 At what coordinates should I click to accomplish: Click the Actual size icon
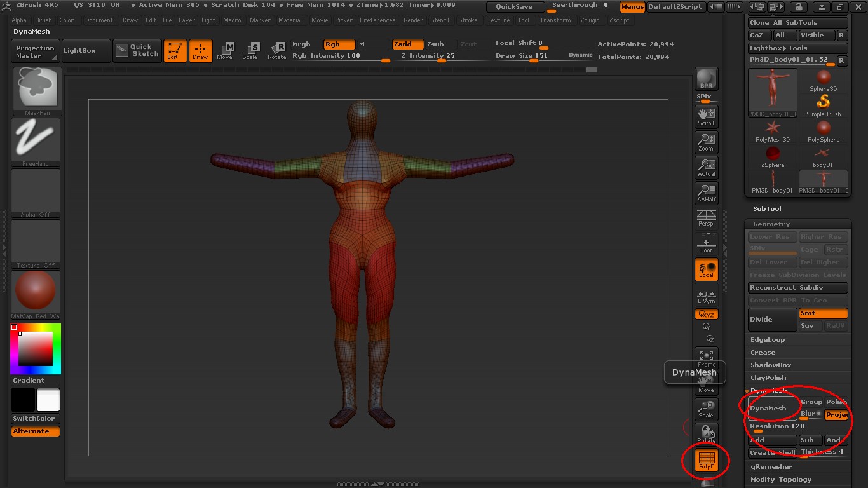[706, 166]
